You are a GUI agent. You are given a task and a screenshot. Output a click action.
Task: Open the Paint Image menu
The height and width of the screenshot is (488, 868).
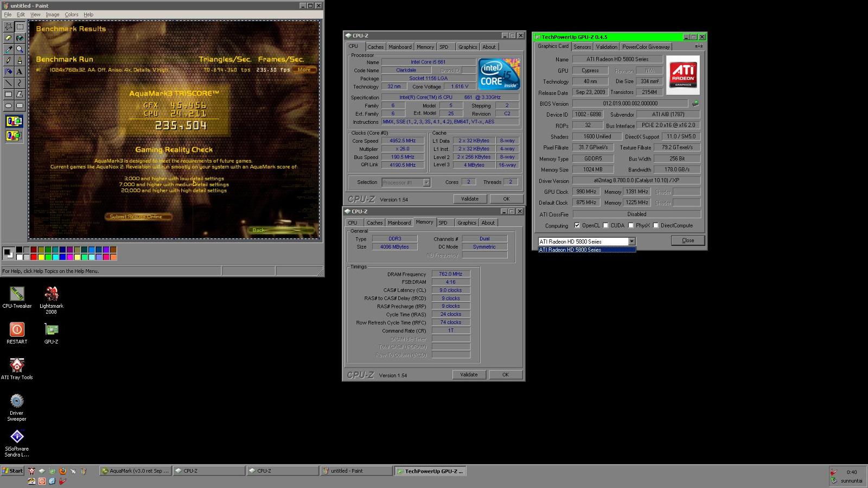point(53,15)
